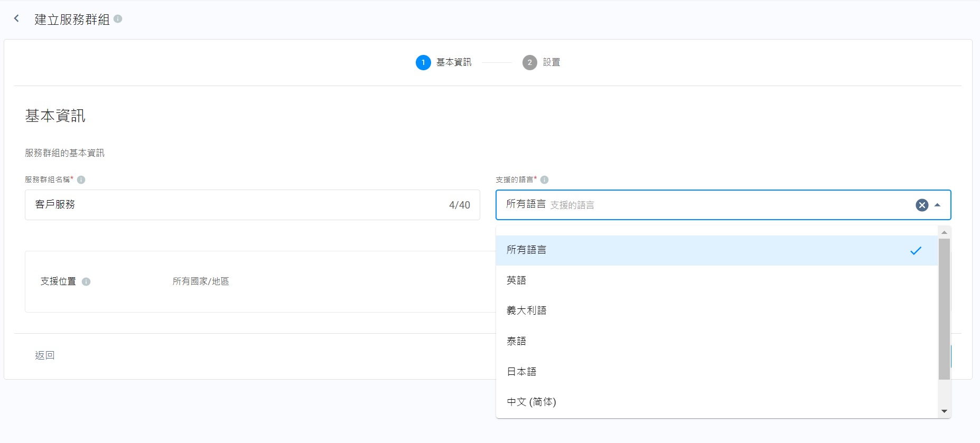Choose 義大利語 from the language list
The height and width of the screenshot is (443, 980).
527,310
